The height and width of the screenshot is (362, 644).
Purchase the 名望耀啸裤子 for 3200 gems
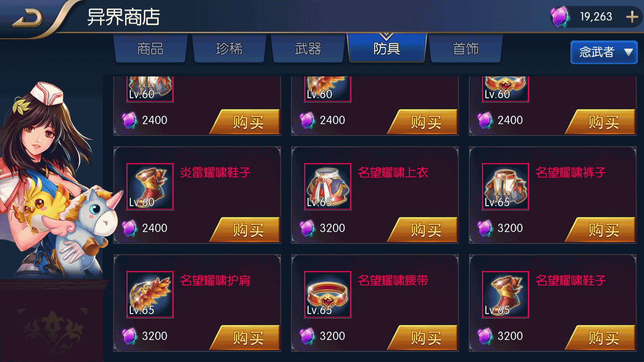(x=601, y=230)
